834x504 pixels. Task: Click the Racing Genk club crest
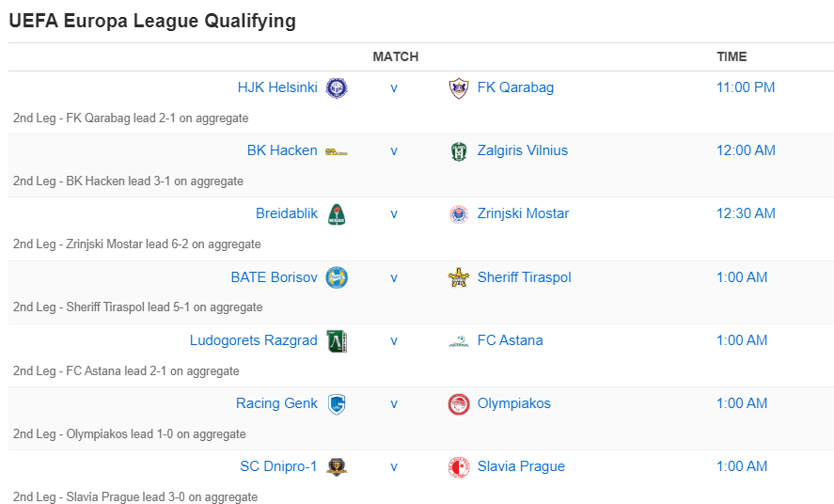pos(337,403)
